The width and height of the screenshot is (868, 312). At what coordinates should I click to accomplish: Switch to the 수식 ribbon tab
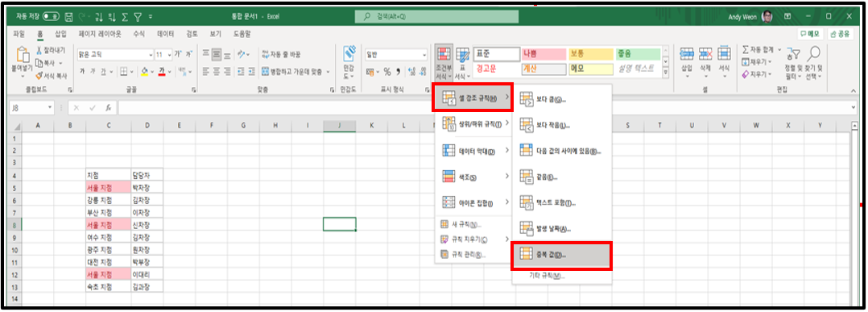[x=139, y=34]
